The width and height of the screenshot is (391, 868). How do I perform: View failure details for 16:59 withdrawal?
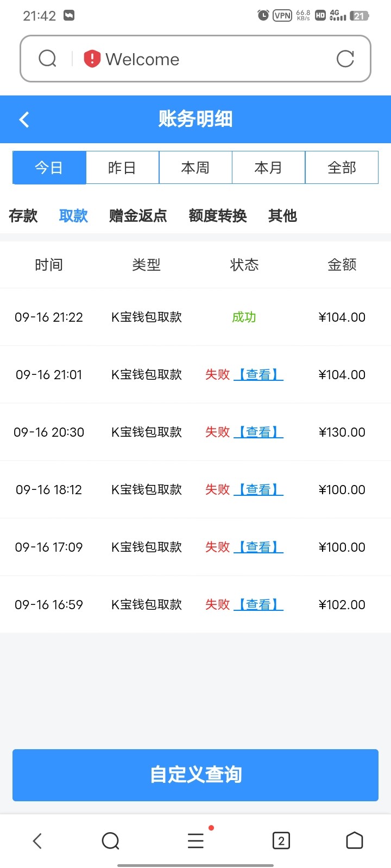pyautogui.click(x=258, y=605)
